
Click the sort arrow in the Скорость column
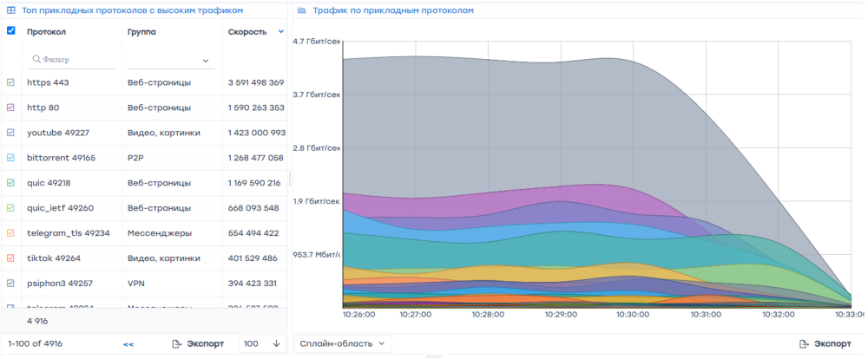[x=280, y=32]
